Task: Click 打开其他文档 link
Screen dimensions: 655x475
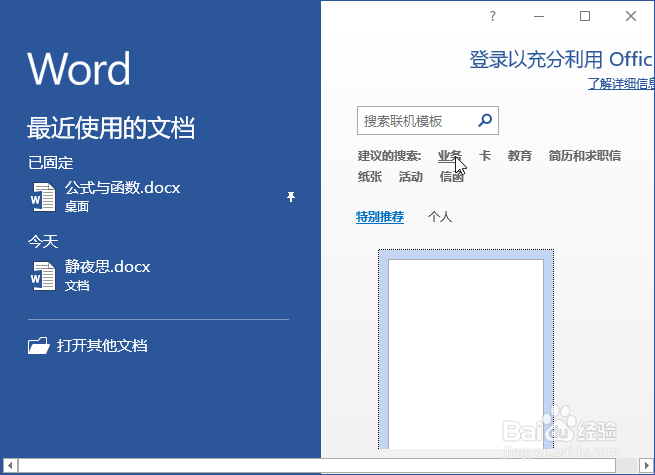Action: pos(102,346)
